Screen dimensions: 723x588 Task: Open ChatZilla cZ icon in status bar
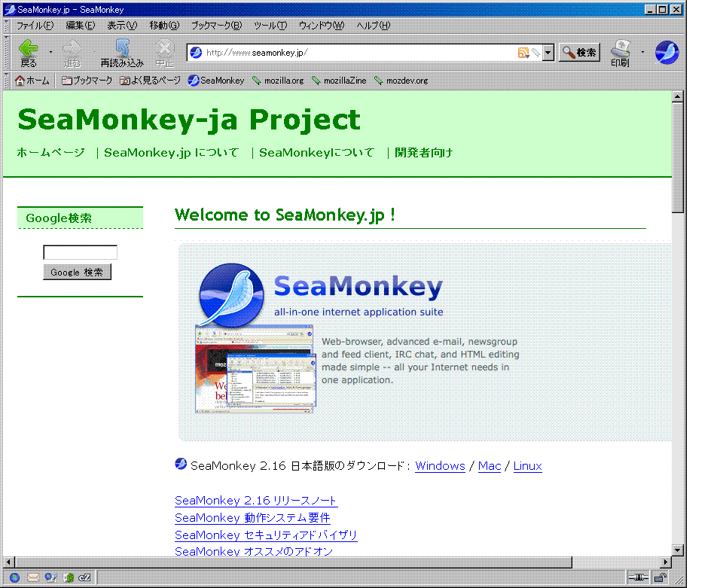coord(84,577)
